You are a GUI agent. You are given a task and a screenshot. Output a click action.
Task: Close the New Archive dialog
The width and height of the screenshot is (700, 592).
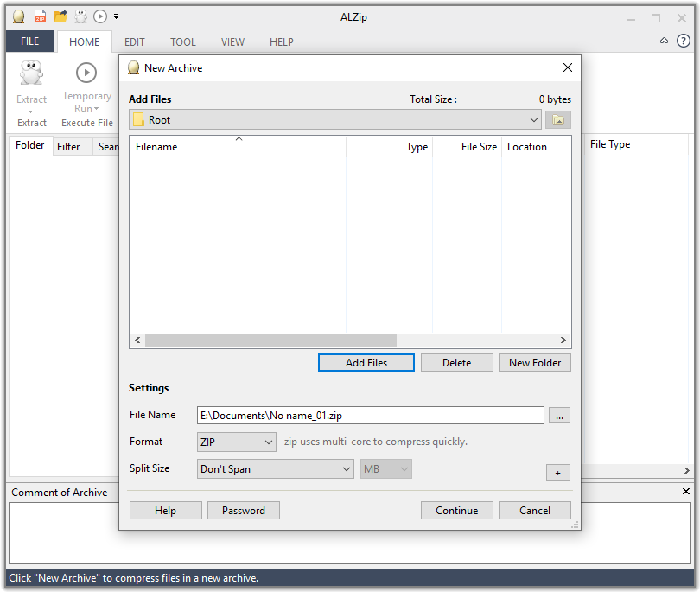coord(568,67)
